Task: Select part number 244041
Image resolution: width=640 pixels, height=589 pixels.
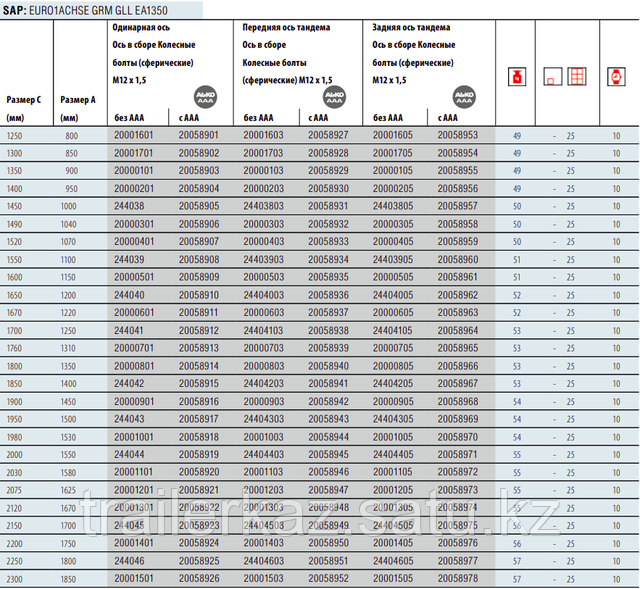Action: (129, 331)
